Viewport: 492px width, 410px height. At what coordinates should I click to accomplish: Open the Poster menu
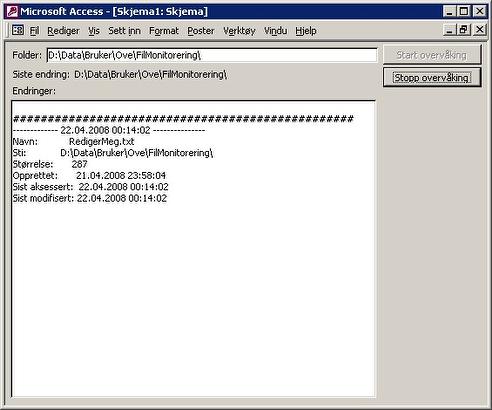201,31
